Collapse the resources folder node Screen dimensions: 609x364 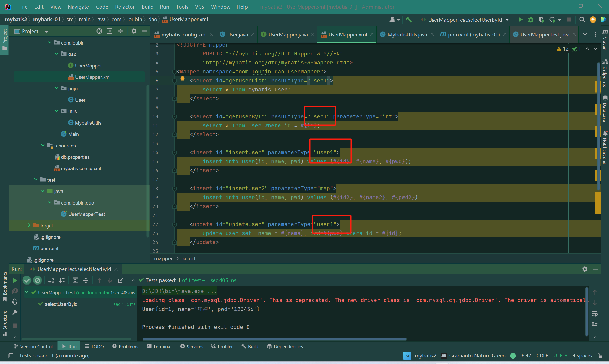point(43,145)
